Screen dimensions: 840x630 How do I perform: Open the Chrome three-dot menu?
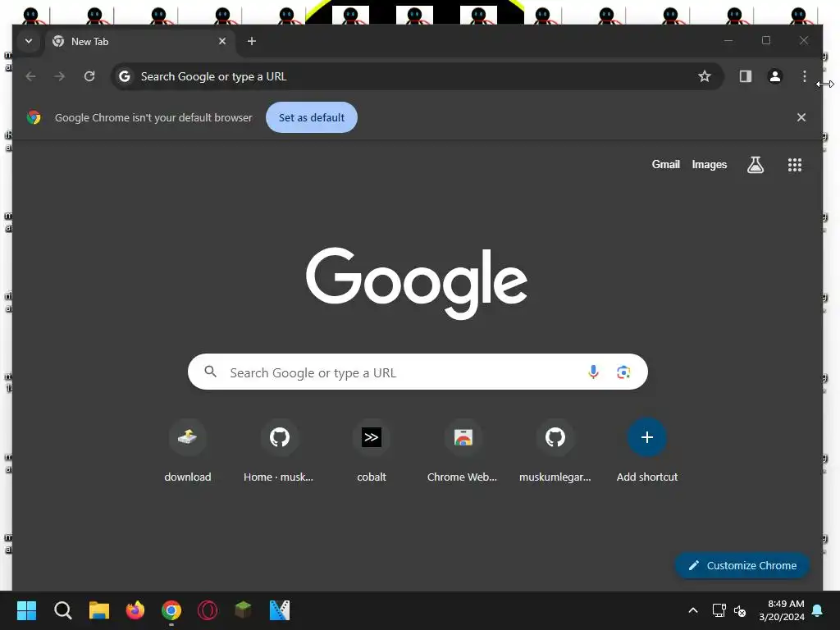coord(804,76)
